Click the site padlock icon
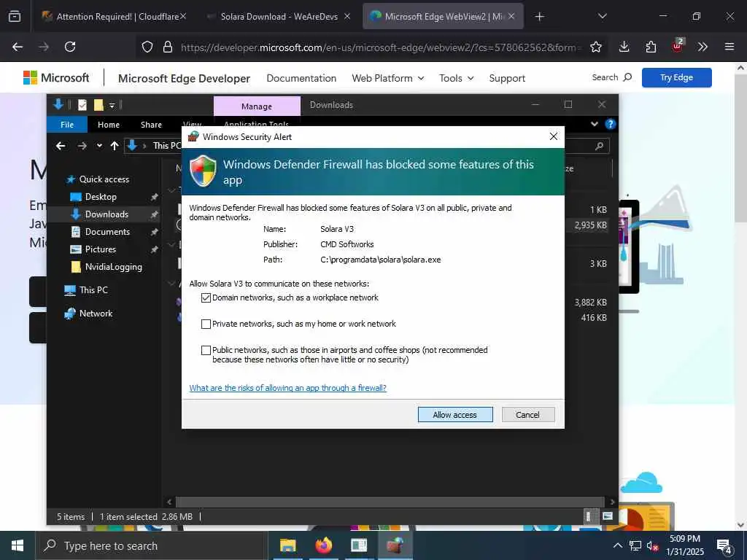 167,47
